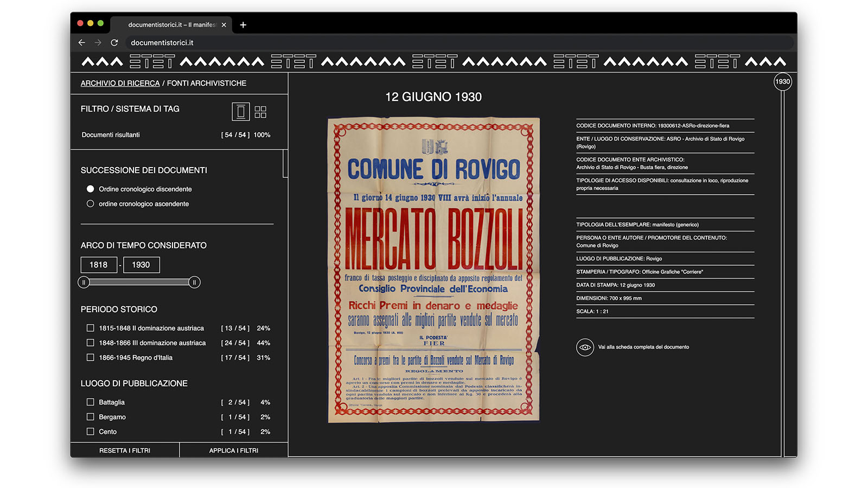The image size is (868, 488).
Task: Select ordine cronologico ascendente
Action: [90, 203]
